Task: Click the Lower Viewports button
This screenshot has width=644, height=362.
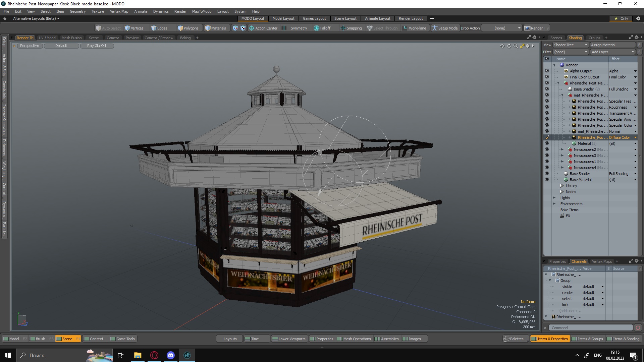Action: pos(289,339)
